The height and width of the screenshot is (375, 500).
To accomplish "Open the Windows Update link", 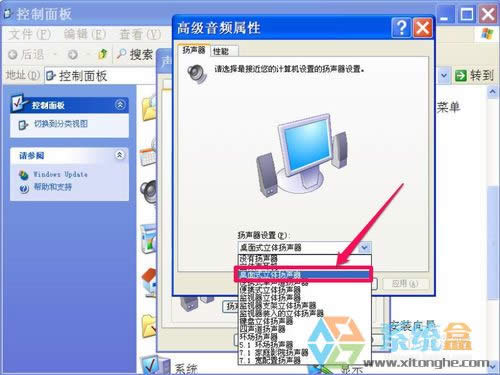I will 60,174.
